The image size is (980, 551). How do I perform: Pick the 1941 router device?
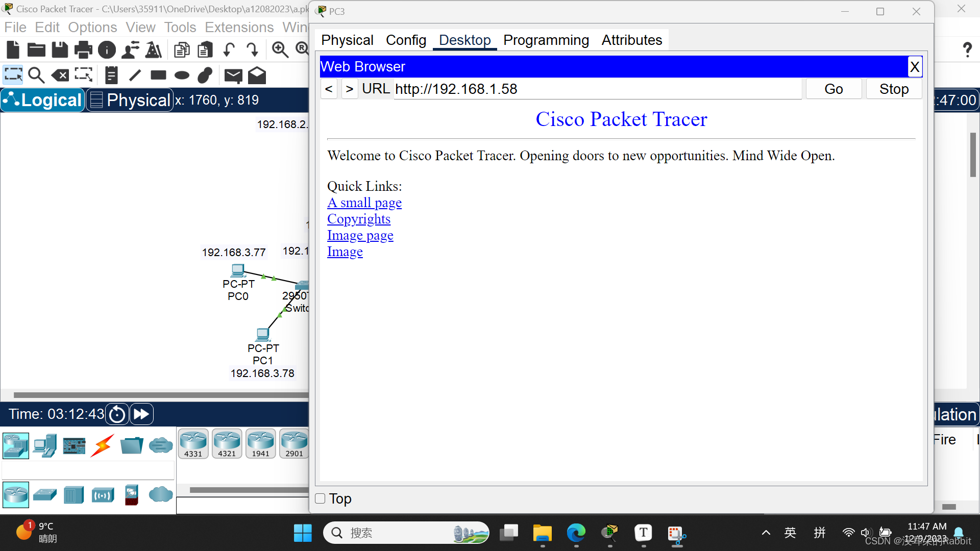tap(260, 444)
